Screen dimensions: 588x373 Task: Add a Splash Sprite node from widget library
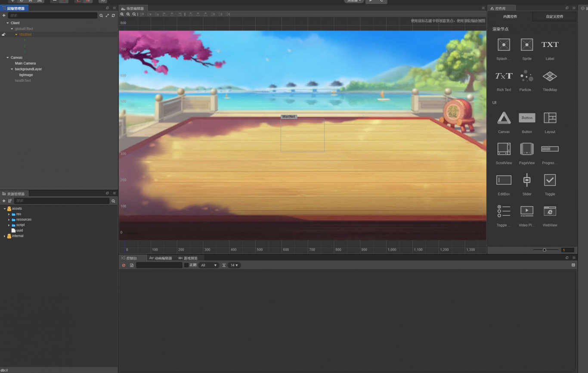[504, 45]
